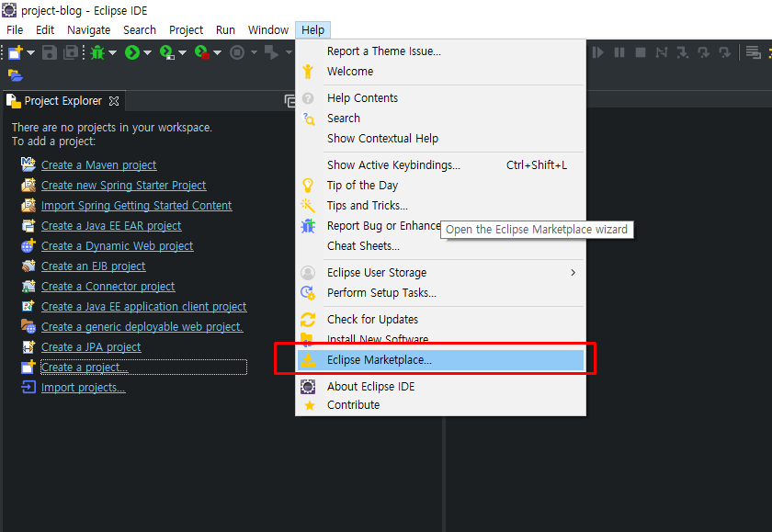Screen dimensions: 772x532
Task: Expand the Eclipse User Storage submenu arrow
Action: 573,273
